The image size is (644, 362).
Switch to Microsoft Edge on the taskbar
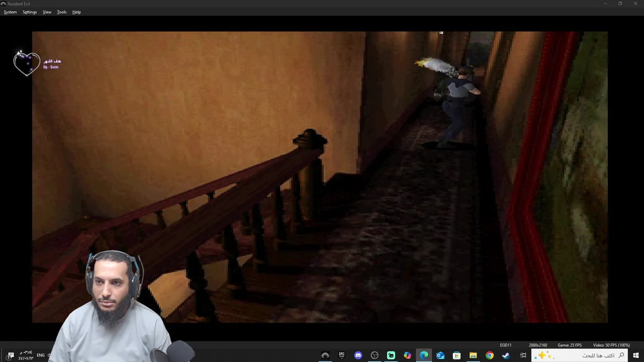click(x=424, y=355)
